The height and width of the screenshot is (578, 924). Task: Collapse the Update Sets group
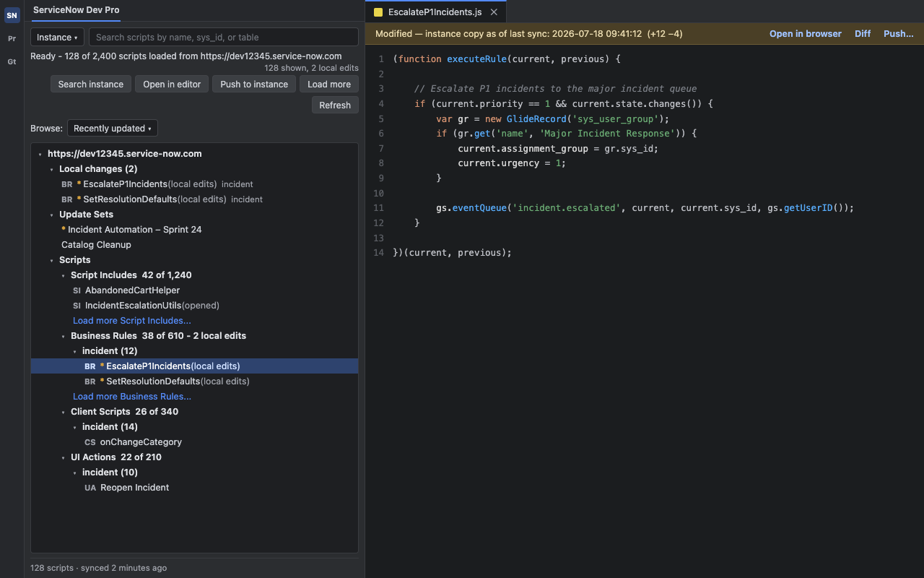(52, 215)
